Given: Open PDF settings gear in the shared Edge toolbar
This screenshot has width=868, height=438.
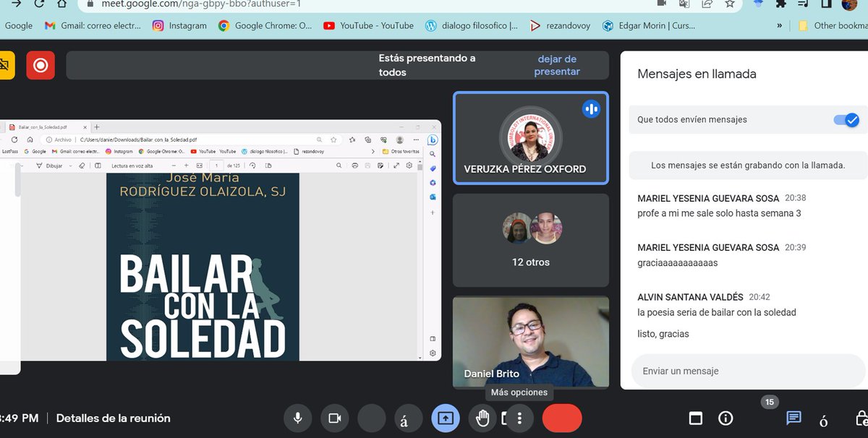Looking at the screenshot, I should click(409, 166).
